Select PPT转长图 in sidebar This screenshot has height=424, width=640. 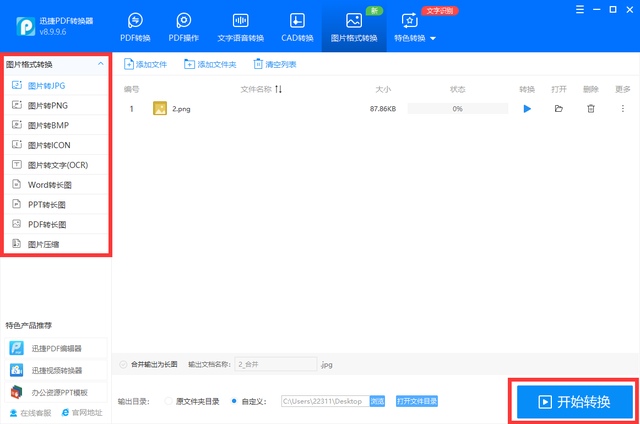click(56, 204)
